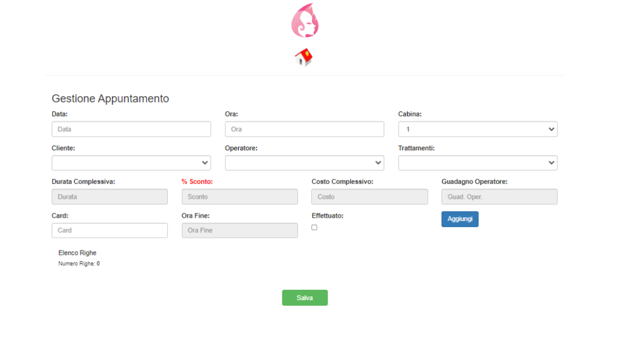Image resolution: width=644 pixels, height=358 pixels.
Task: Expand the Trattamenti dropdown
Action: pos(477,163)
